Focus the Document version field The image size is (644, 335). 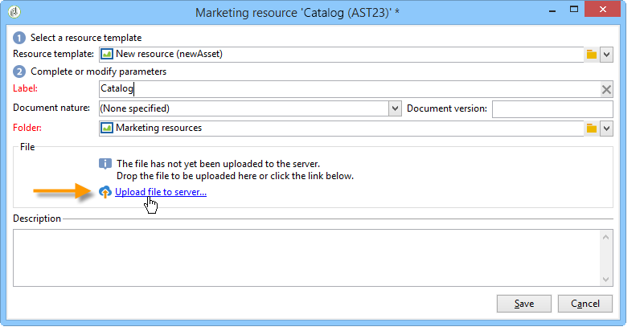click(x=552, y=108)
